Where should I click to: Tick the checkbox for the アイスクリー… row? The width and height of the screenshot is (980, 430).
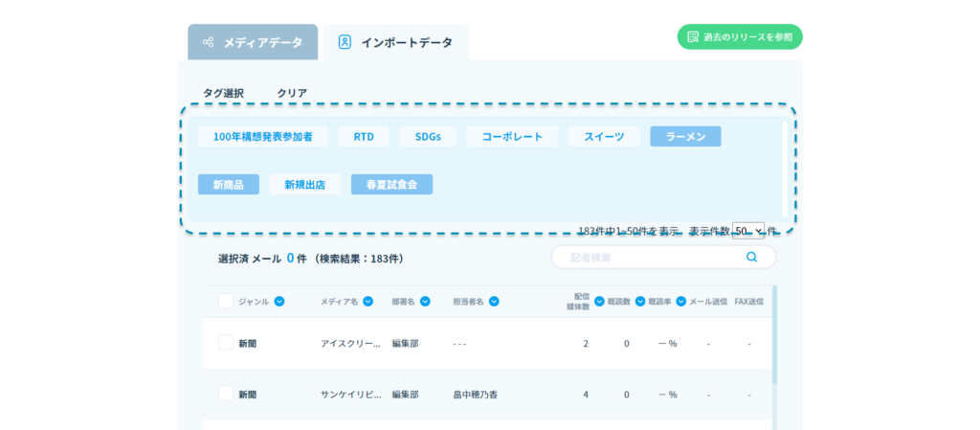(x=226, y=343)
